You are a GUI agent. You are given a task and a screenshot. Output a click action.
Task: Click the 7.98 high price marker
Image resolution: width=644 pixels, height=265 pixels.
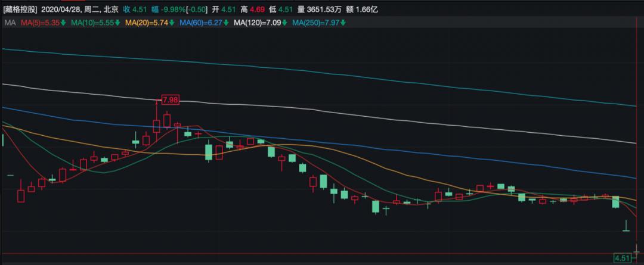[170, 99]
